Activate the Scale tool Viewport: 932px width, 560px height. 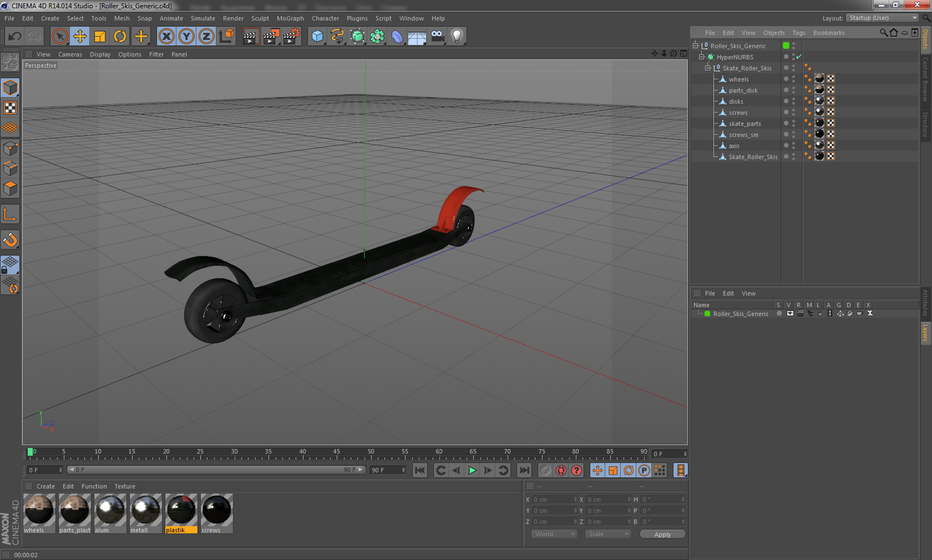(100, 37)
